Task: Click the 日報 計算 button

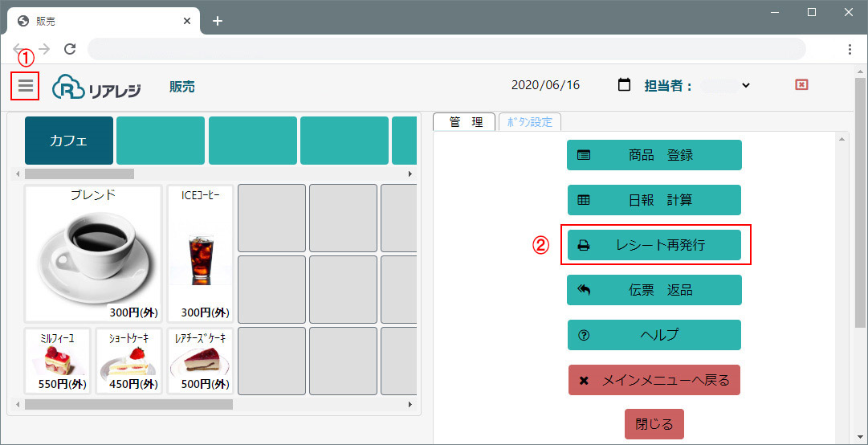Action: click(x=654, y=200)
